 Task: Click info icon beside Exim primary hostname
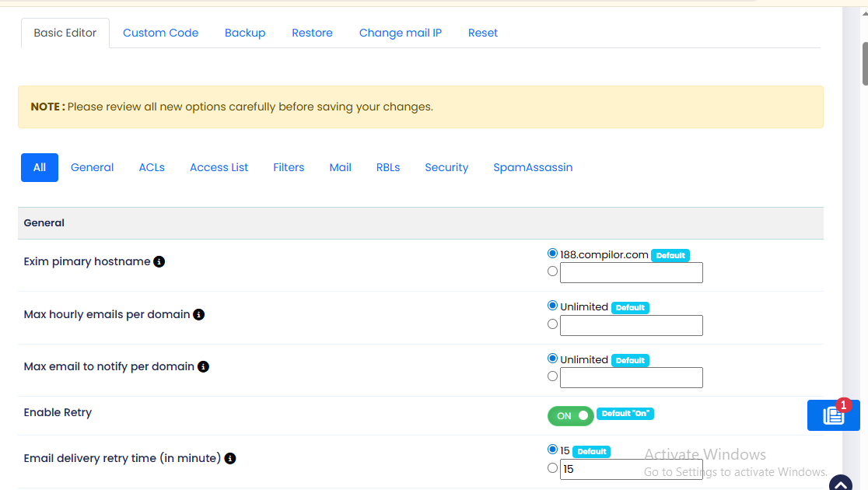(159, 262)
